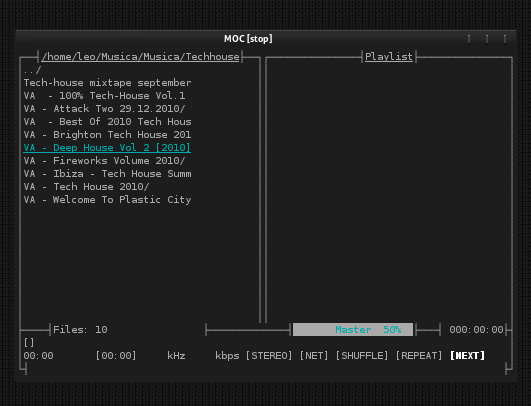Screen dimensions: 531x406
Task: Select VA - Ibiza - Tech House Summer
Action: click(x=107, y=174)
